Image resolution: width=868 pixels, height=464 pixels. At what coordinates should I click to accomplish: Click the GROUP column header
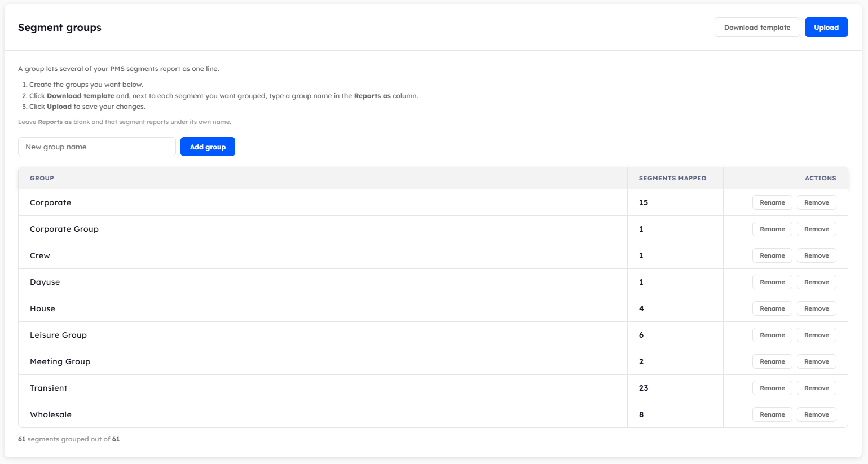click(42, 178)
